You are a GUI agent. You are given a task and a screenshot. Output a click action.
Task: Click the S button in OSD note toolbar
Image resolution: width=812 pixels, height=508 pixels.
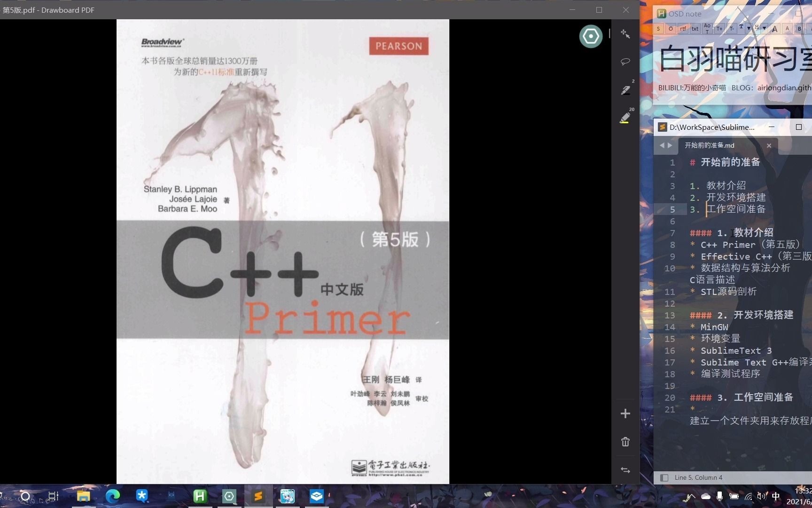658,29
